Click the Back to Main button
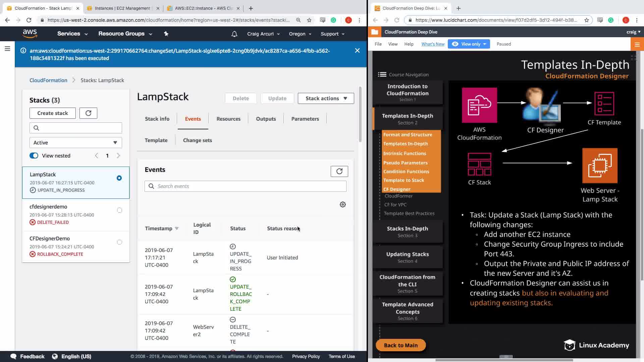This screenshot has width=644, height=362. [x=400, y=345]
